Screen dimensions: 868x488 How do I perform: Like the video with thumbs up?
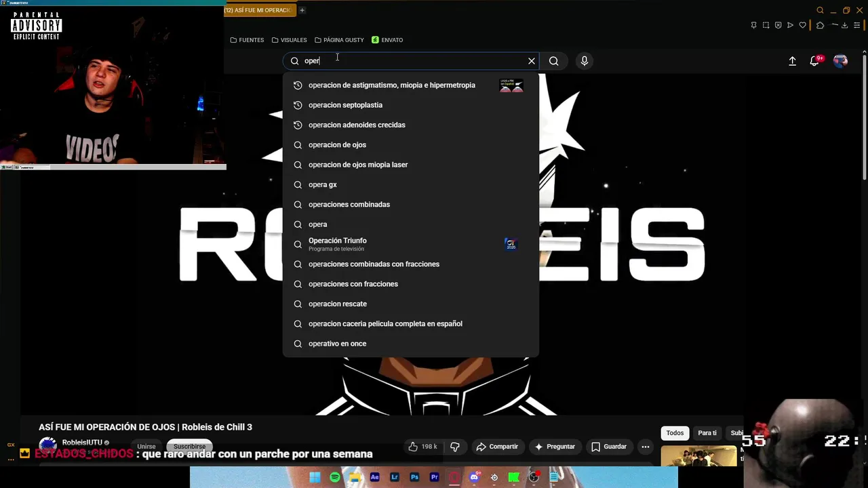click(422, 447)
